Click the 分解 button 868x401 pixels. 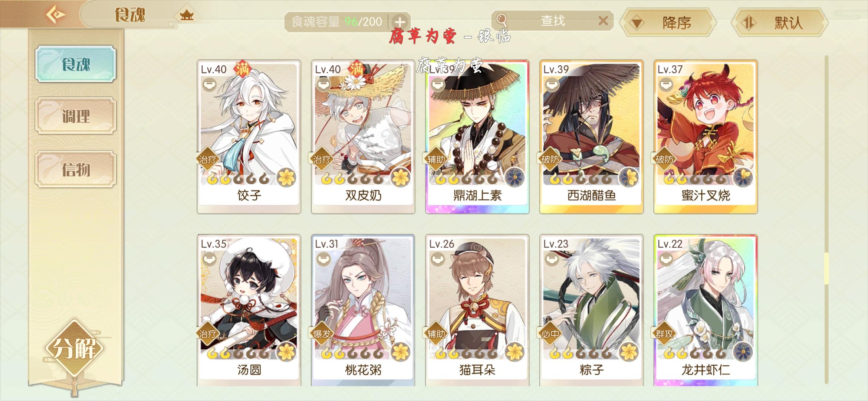tap(75, 348)
